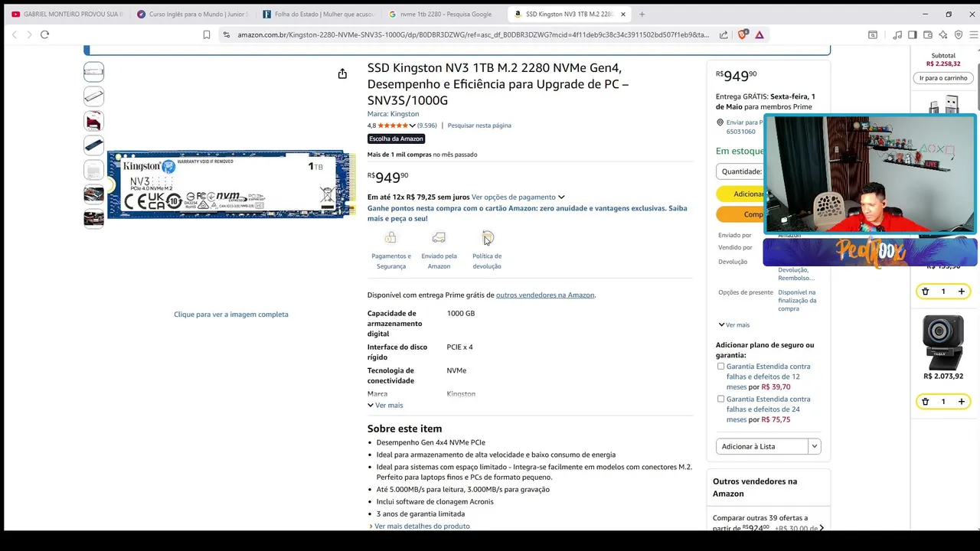Click the address bar URL field
The image size is (980, 551).
point(473,34)
